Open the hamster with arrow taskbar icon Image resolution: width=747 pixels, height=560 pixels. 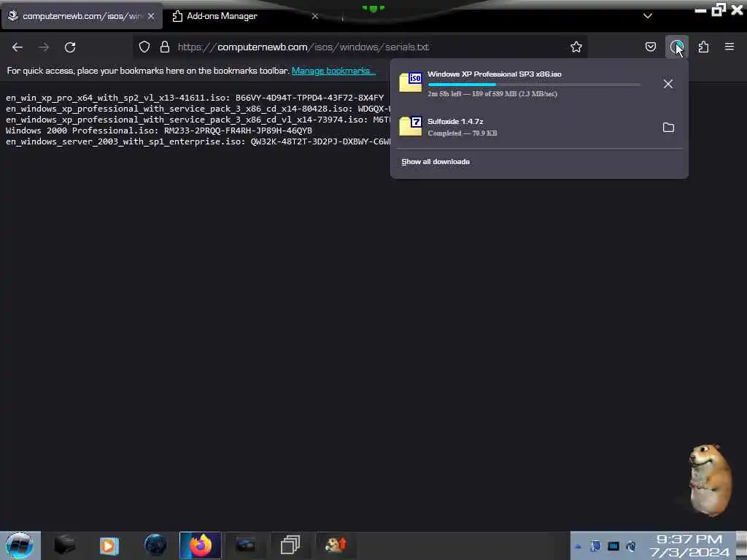click(x=336, y=545)
